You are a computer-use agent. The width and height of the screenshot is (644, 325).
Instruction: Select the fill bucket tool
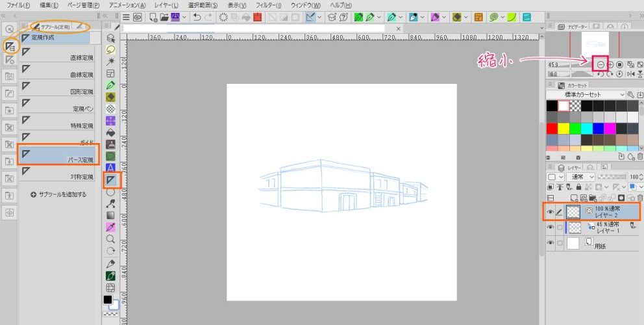point(110,132)
